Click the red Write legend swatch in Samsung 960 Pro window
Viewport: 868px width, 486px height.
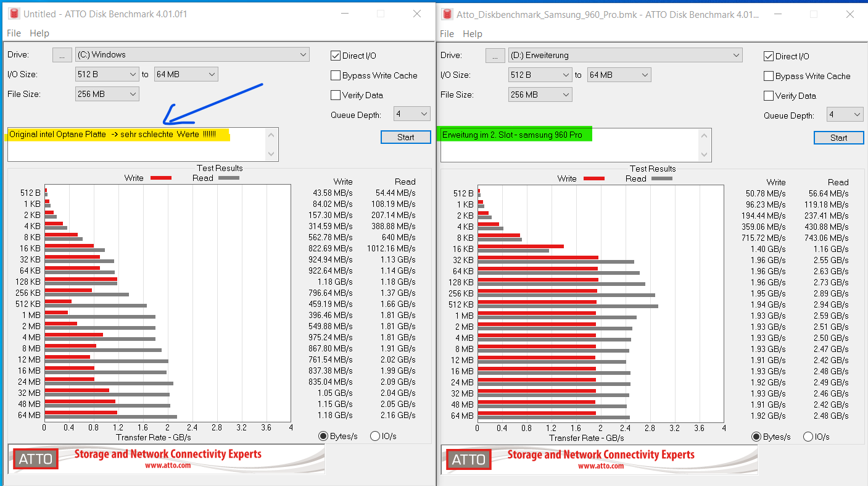point(593,178)
